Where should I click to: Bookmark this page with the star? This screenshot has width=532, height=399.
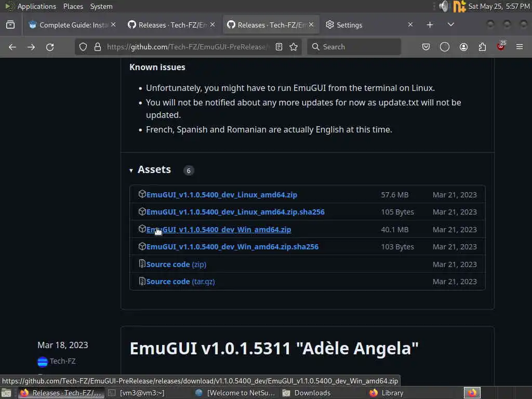click(x=294, y=47)
